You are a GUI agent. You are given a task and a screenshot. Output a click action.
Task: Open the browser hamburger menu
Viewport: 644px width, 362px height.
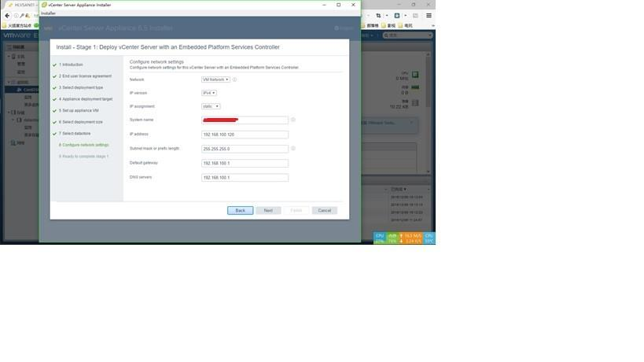429,16
